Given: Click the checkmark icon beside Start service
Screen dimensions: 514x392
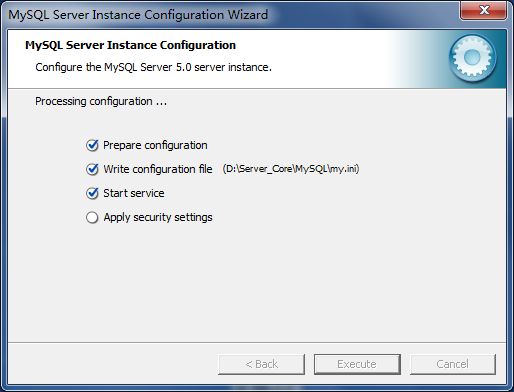Looking at the screenshot, I should [x=92, y=193].
